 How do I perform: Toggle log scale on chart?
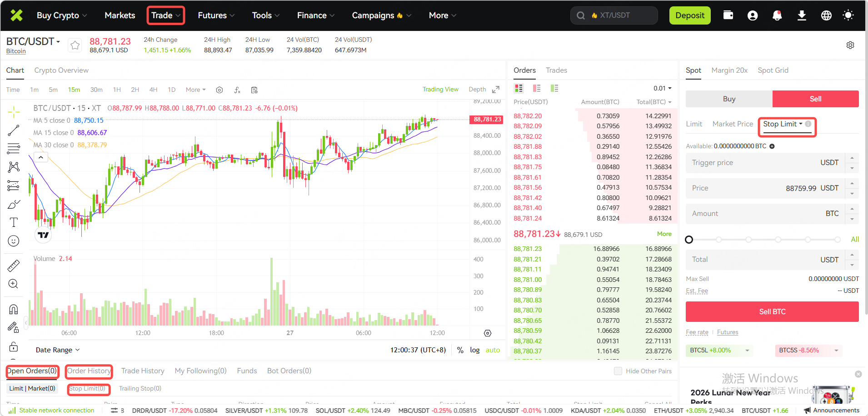(x=474, y=350)
